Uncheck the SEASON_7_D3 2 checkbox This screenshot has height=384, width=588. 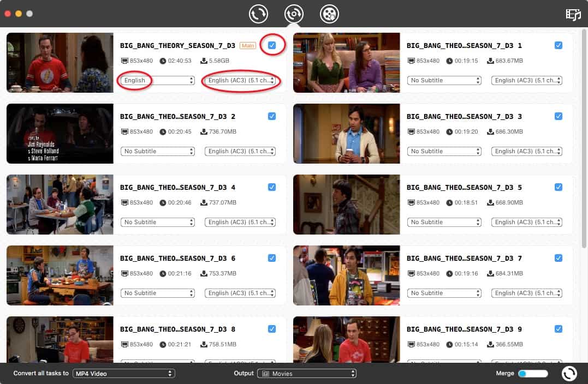[272, 116]
